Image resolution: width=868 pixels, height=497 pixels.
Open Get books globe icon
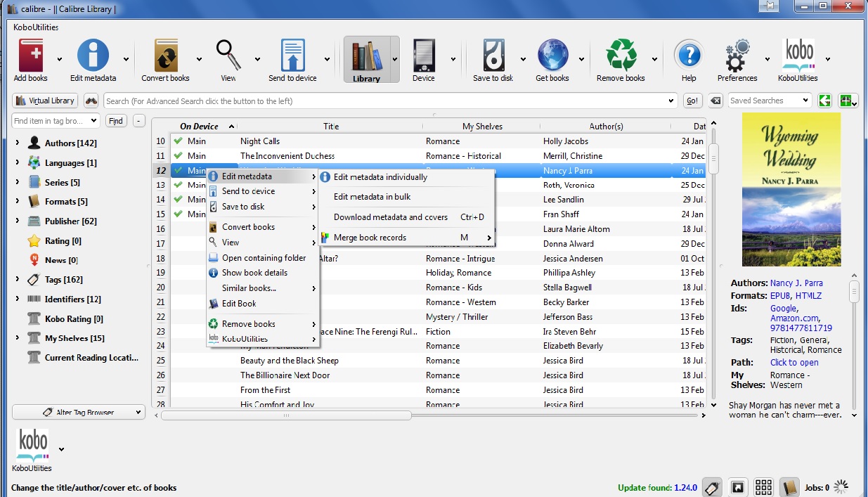coord(552,56)
